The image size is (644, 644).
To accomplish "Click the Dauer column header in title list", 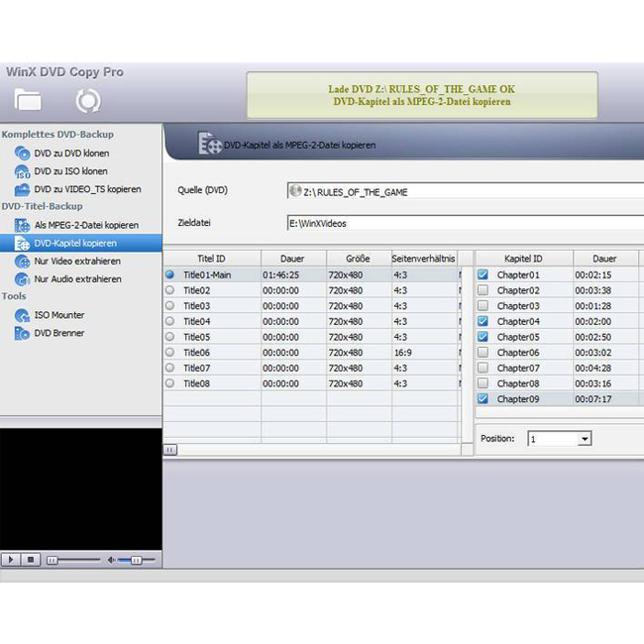I will pyautogui.click(x=292, y=259).
